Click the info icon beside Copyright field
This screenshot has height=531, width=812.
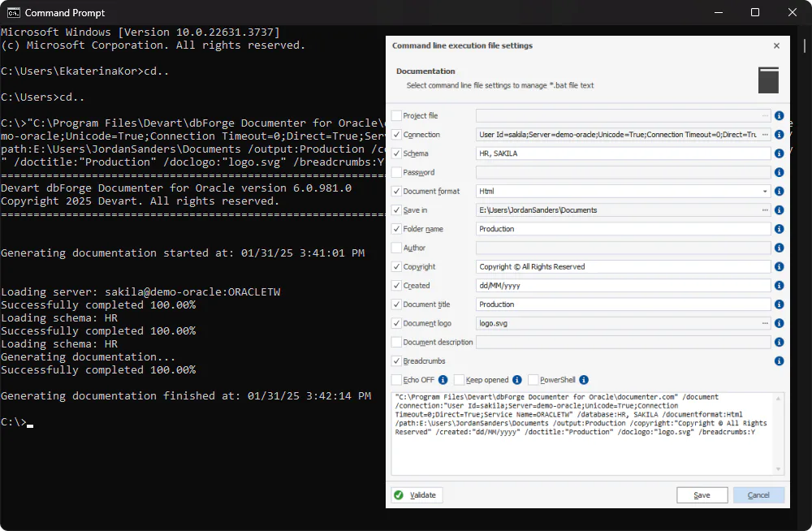pos(779,267)
